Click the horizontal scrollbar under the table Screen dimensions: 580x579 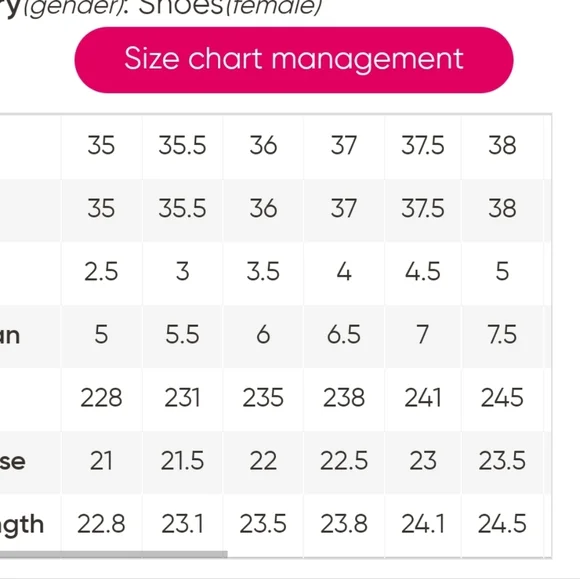pos(114,554)
